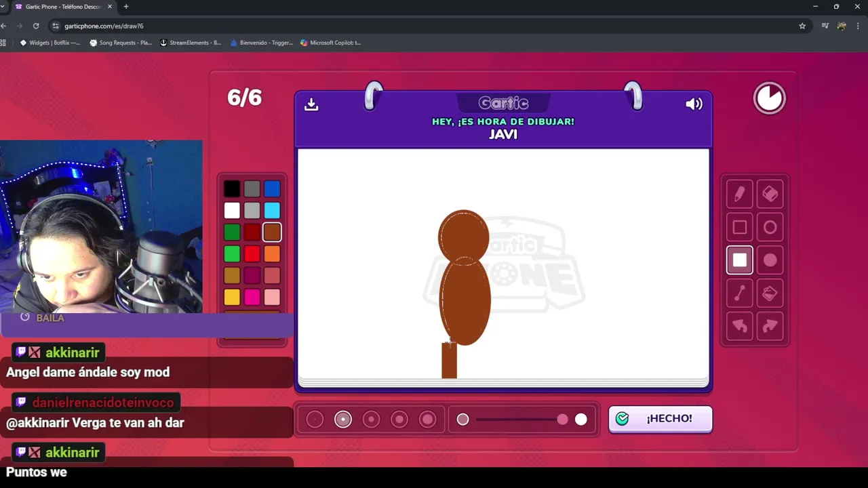Pick the straight Line tool
The height and width of the screenshot is (488, 868).
pyautogui.click(x=740, y=293)
